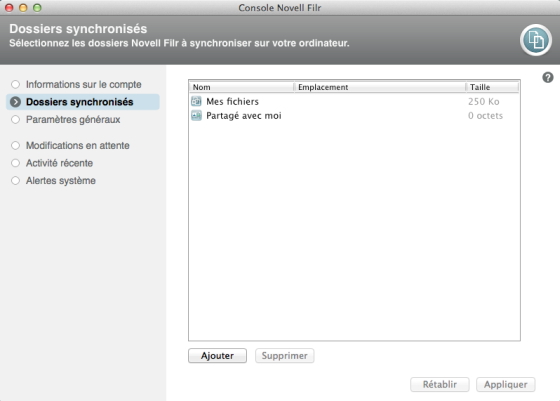Image resolution: width=560 pixels, height=401 pixels.
Task: View Activité récente
Action: click(59, 163)
